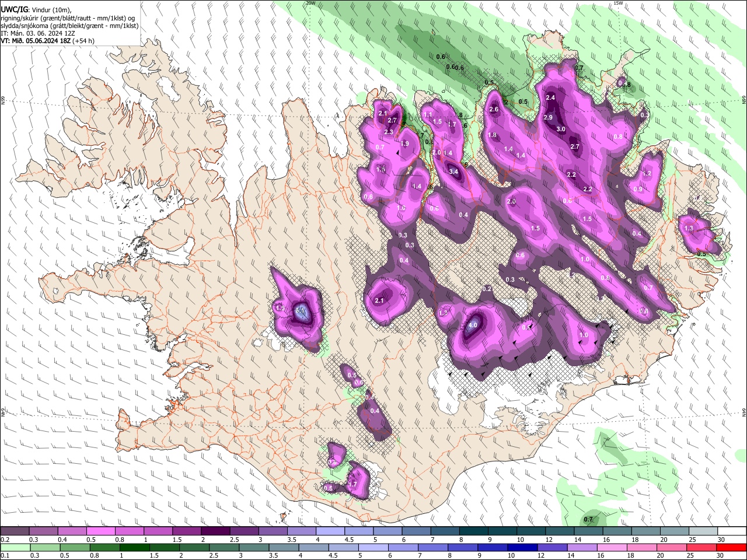Click the 0.7 rain value off the southeast coast

(588, 519)
